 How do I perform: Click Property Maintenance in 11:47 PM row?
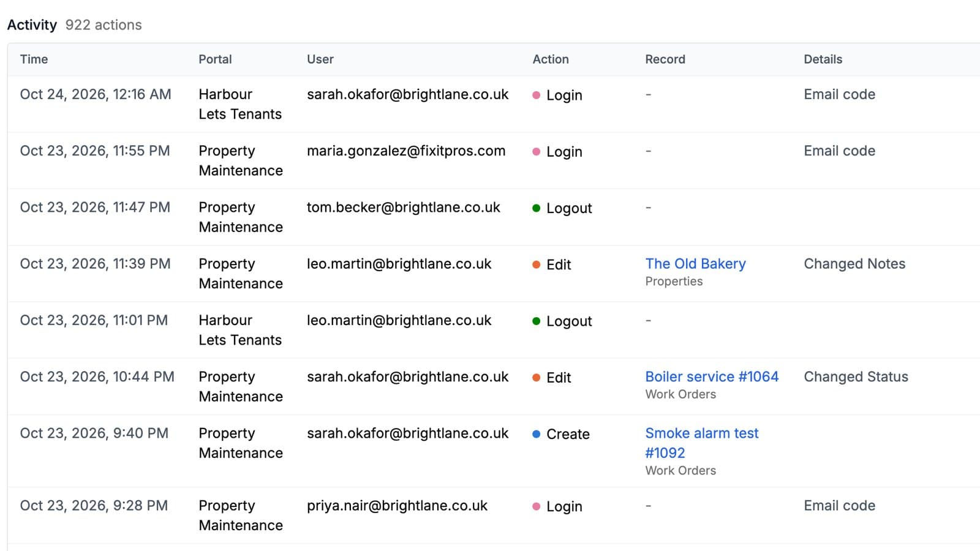tap(241, 217)
